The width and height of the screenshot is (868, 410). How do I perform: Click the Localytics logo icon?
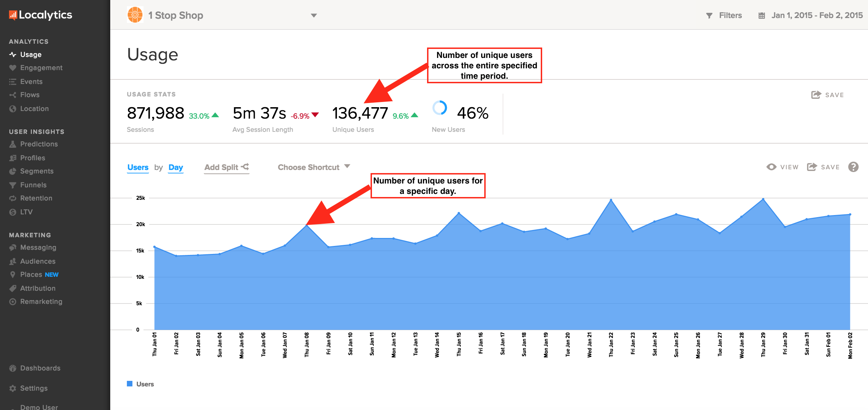pos(13,15)
